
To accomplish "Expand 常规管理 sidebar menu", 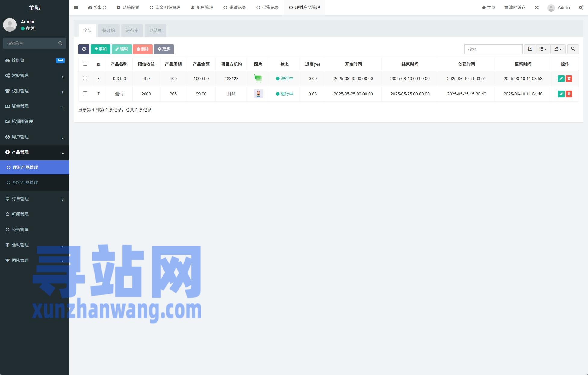I will 35,76.
